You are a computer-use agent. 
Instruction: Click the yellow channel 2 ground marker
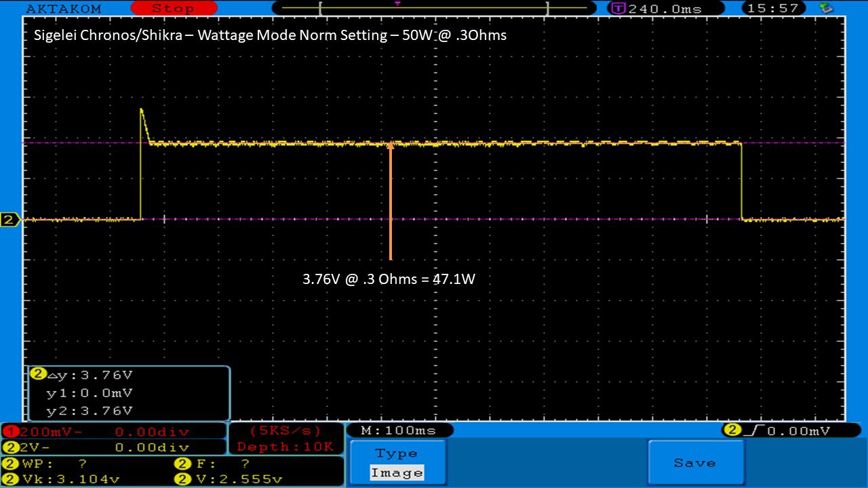point(10,220)
